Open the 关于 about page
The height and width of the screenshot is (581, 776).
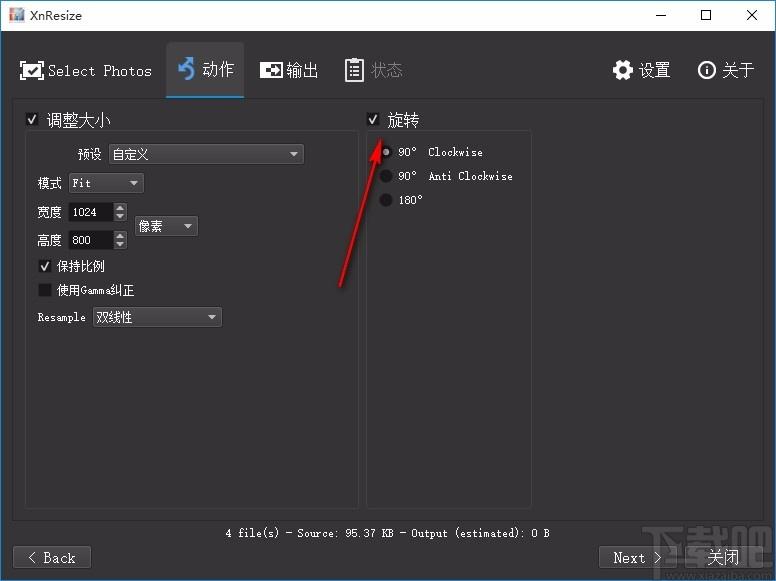[726, 70]
